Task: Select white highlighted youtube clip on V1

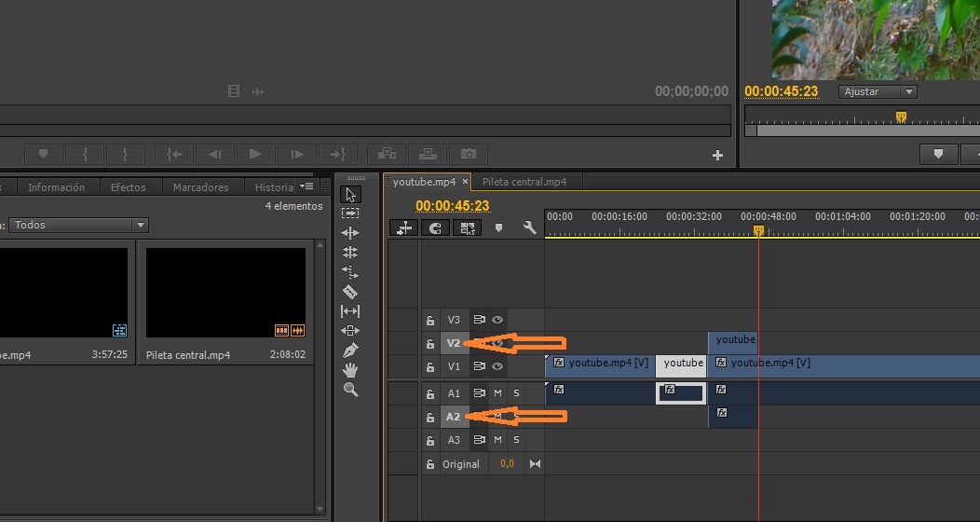Action: pos(681,366)
